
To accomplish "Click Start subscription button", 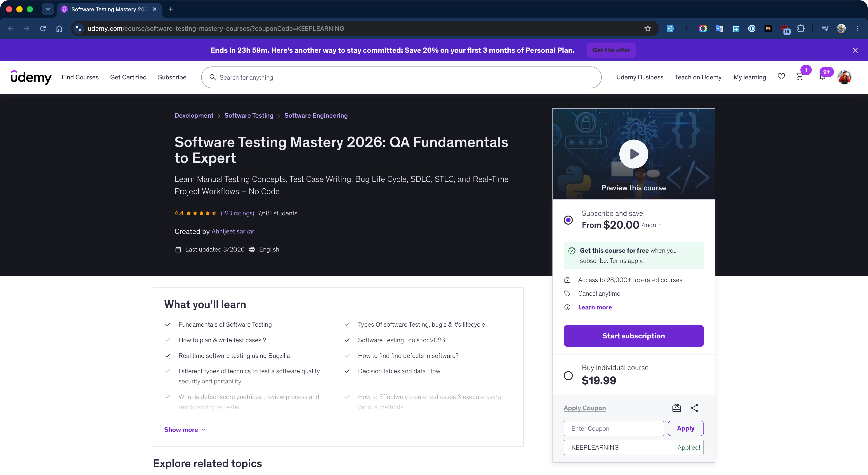I will click(633, 336).
